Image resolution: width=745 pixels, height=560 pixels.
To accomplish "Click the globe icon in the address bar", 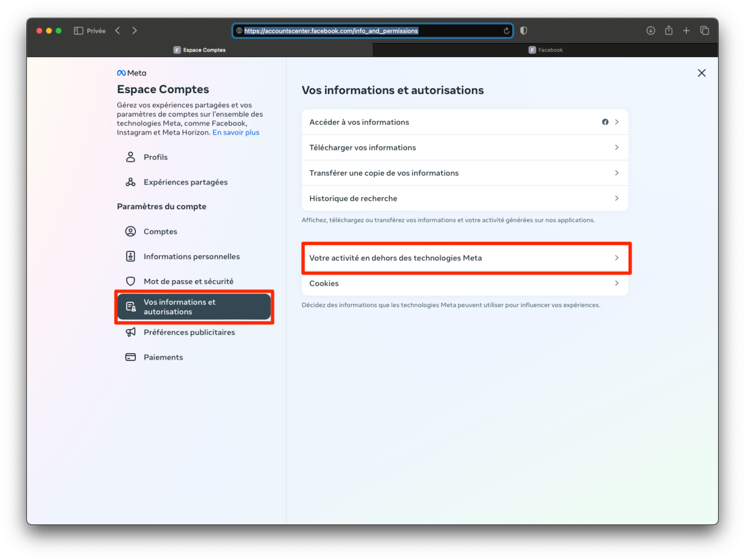I will click(x=239, y=31).
